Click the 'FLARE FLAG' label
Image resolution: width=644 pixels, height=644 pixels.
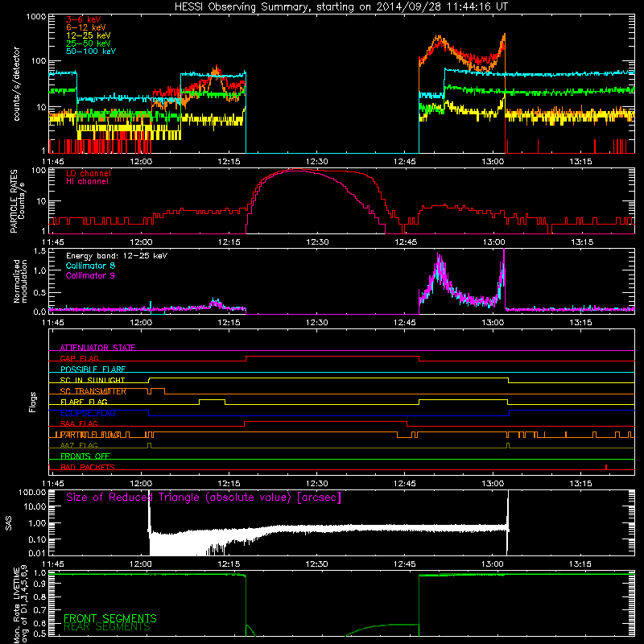84,402
